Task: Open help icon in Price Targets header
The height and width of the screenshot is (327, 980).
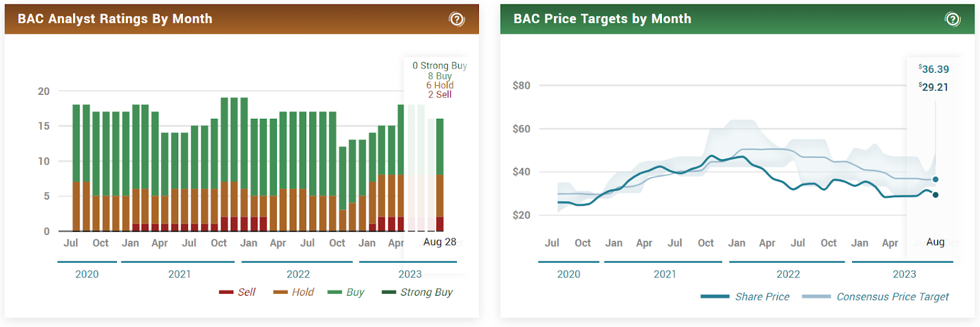Action: pyautogui.click(x=952, y=19)
